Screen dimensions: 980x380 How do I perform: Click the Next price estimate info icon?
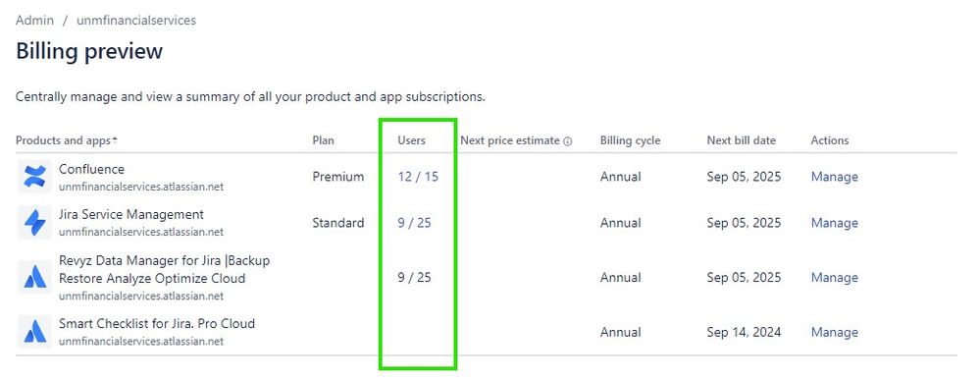568,140
